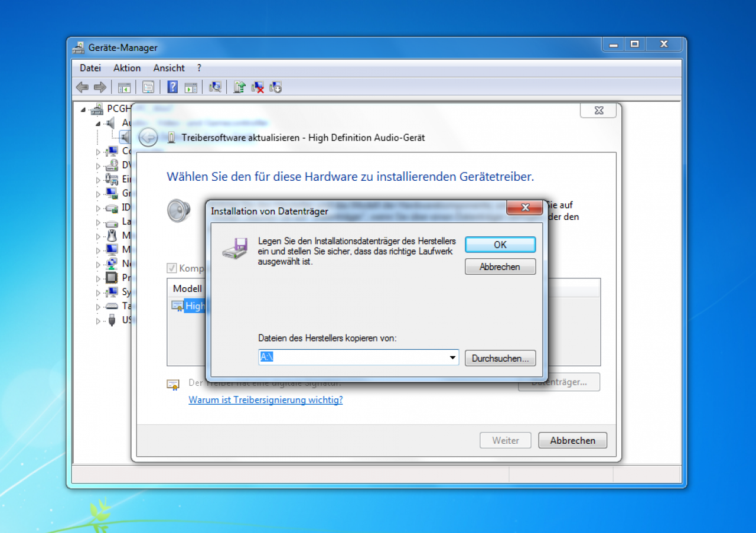Click the Modell column header

pos(187,288)
